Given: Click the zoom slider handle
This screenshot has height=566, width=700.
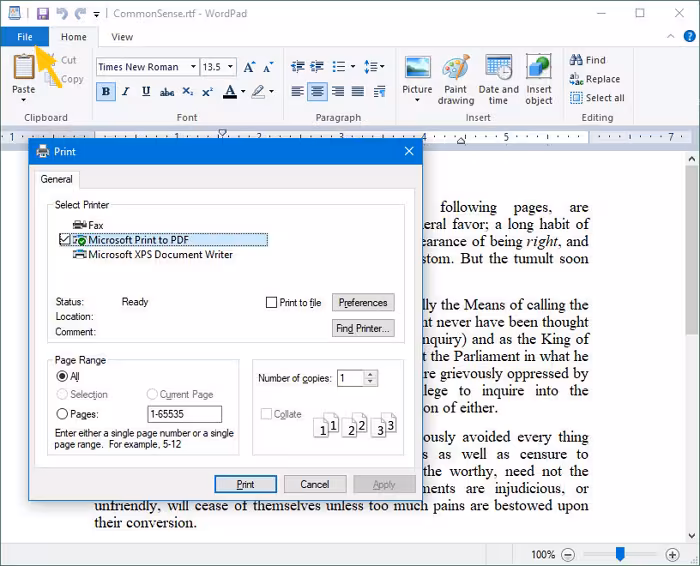Looking at the screenshot, I should point(620,554).
